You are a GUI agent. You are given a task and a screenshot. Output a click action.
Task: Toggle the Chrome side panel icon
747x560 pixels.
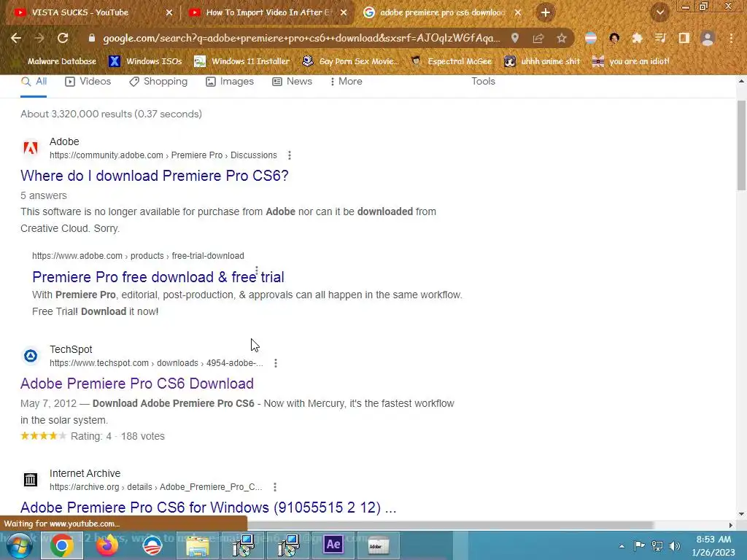pos(684,38)
